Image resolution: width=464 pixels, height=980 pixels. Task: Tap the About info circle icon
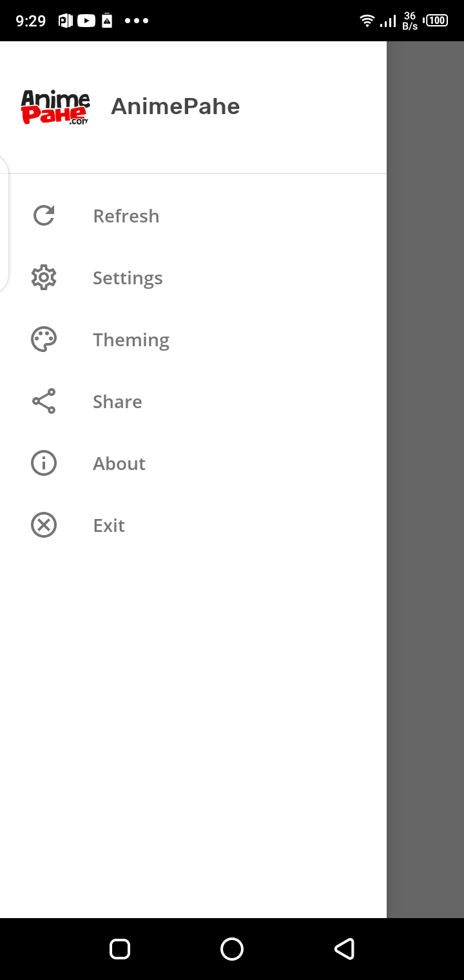click(x=44, y=463)
